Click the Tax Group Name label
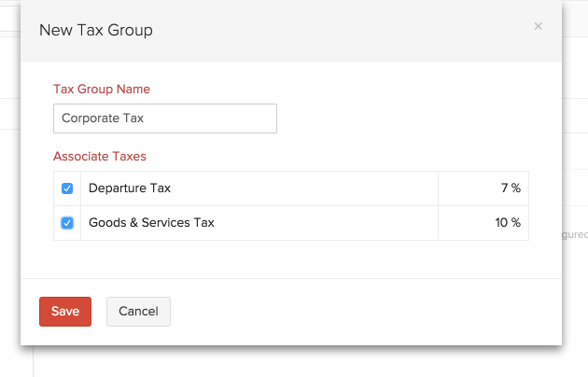This screenshot has width=588, height=377. click(x=102, y=90)
